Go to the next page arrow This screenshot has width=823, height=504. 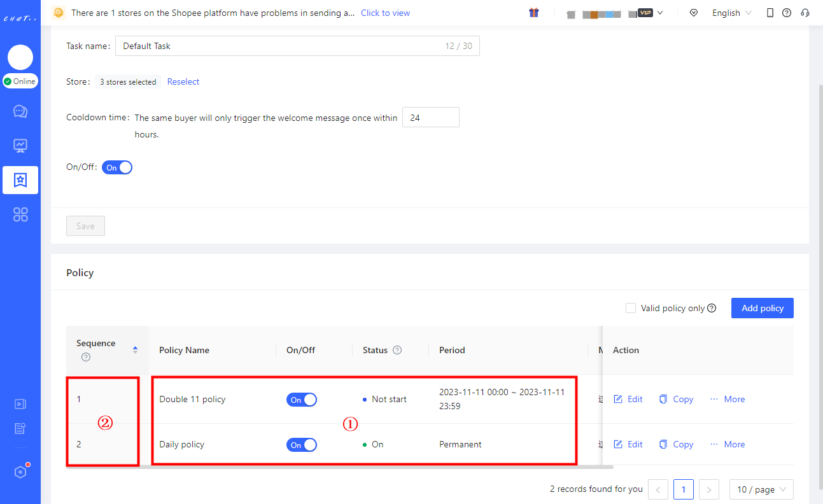pyautogui.click(x=709, y=489)
